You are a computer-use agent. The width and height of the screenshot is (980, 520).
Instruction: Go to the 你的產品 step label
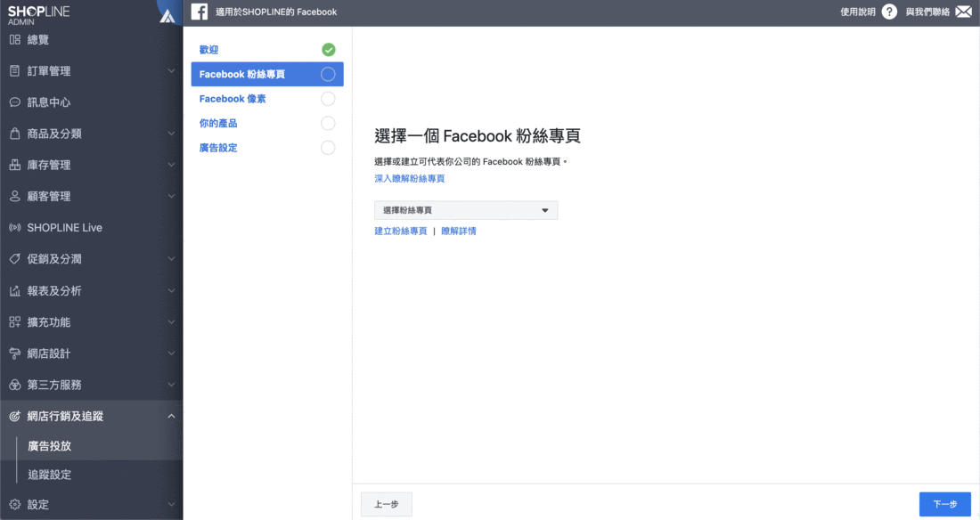pos(218,123)
